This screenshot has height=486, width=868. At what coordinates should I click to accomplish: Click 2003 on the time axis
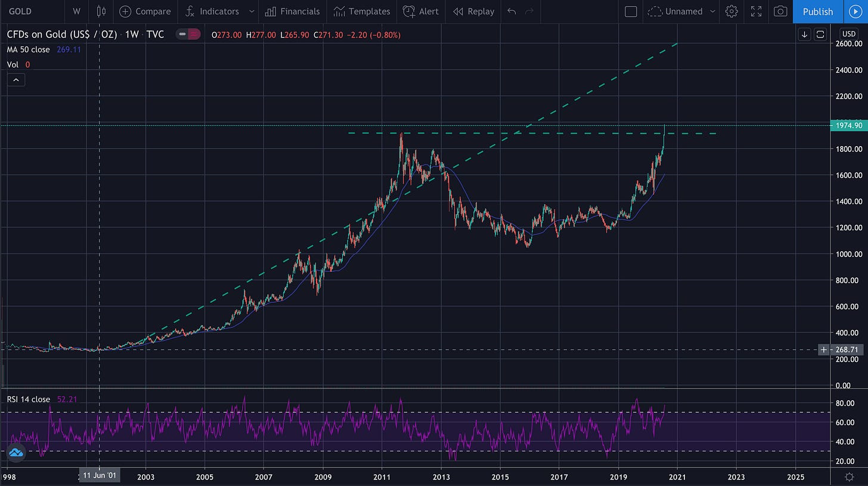pyautogui.click(x=145, y=477)
